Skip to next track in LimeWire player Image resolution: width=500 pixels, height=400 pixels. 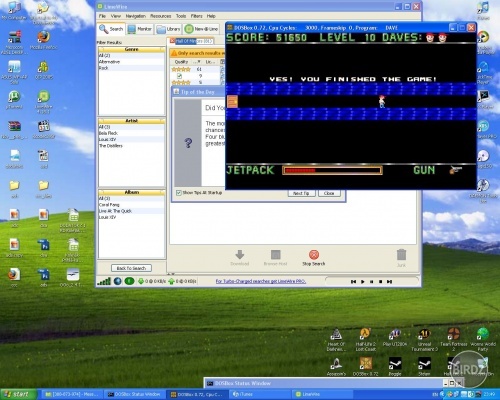coord(389,282)
